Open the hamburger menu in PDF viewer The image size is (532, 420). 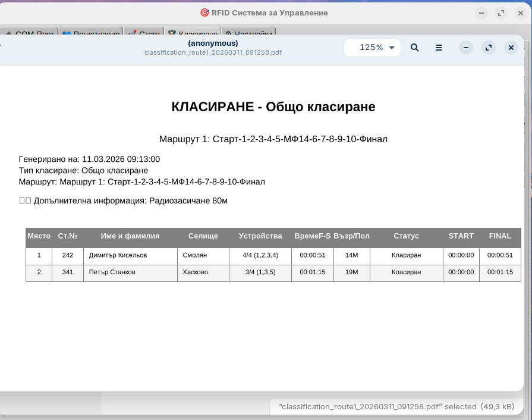pos(439,48)
